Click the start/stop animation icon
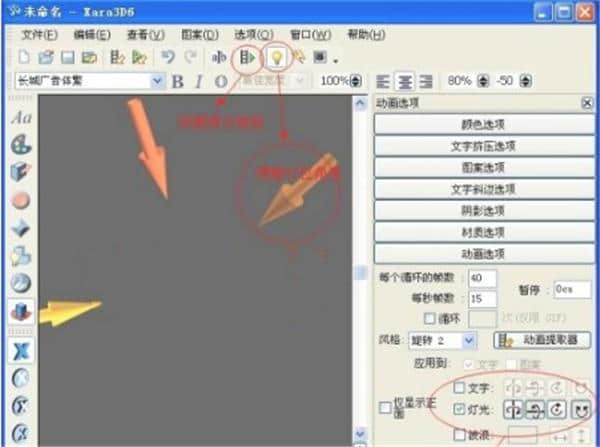The image size is (600, 447). click(247, 58)
